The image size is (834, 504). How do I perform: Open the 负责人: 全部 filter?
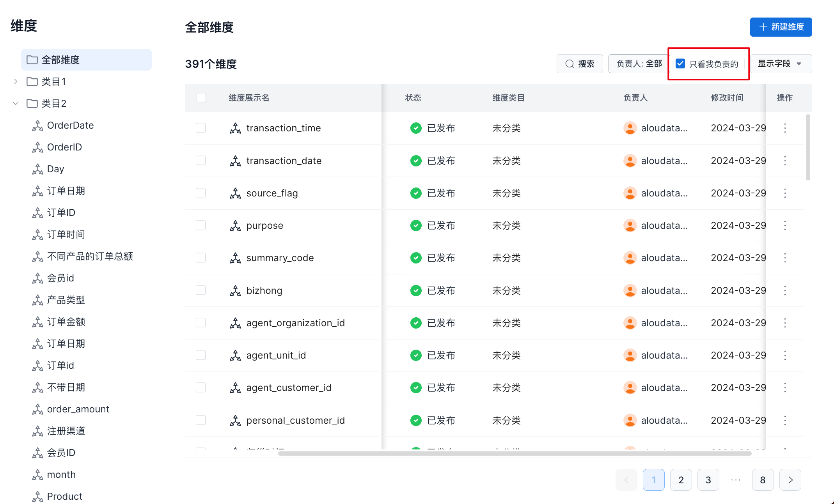(x=639, y=64)
